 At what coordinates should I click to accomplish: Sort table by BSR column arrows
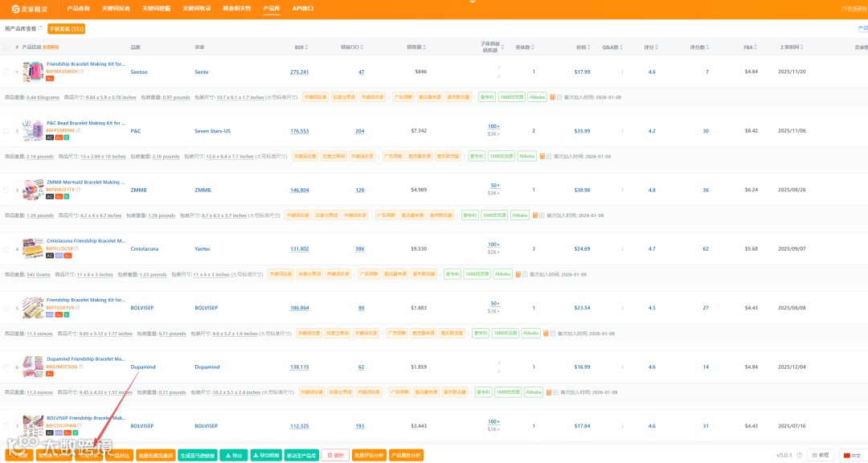307,47
